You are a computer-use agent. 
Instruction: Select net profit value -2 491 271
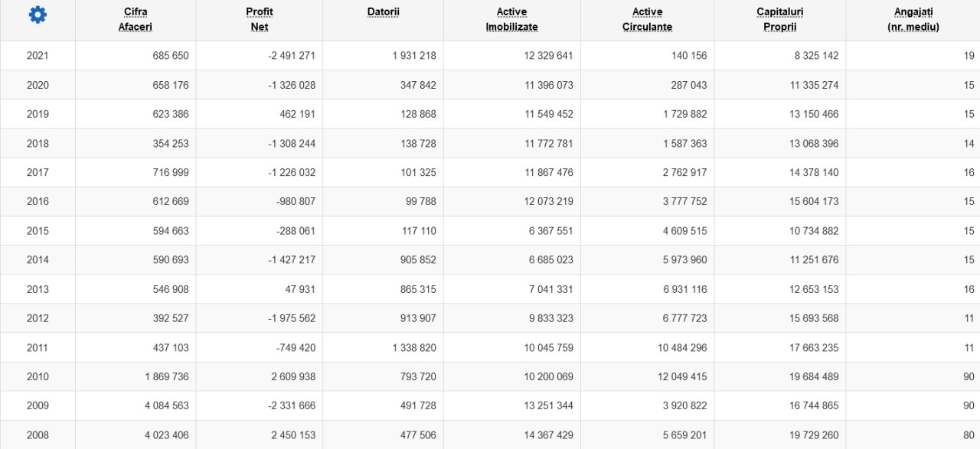[x=292, y=56]
